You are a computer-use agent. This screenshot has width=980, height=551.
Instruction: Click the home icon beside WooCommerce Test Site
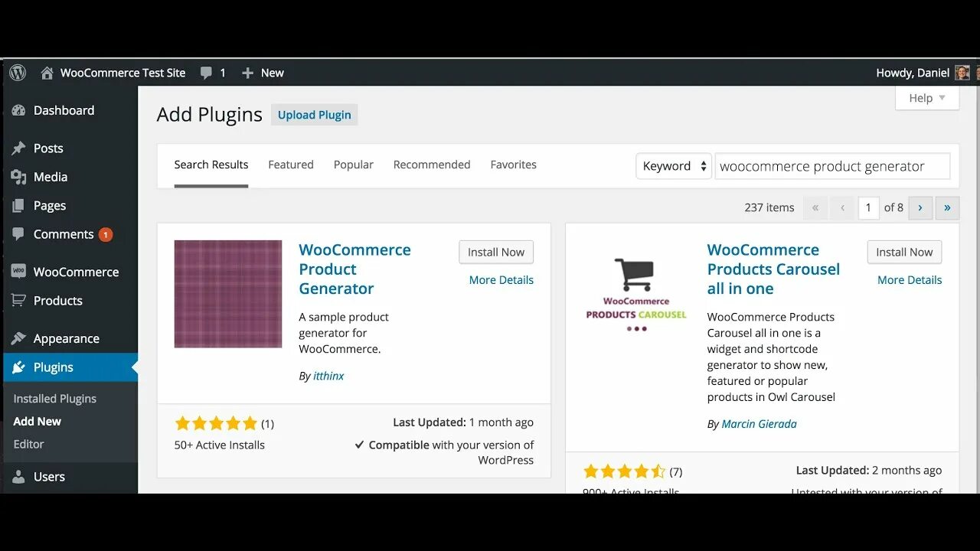click(x=47, y=73)
